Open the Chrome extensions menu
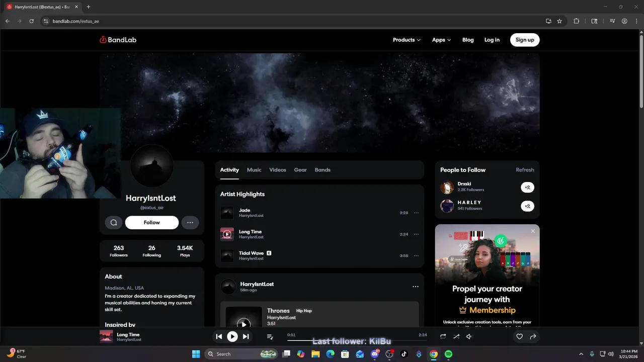Viewport: 644px width, 362px height. coord(576,21)
